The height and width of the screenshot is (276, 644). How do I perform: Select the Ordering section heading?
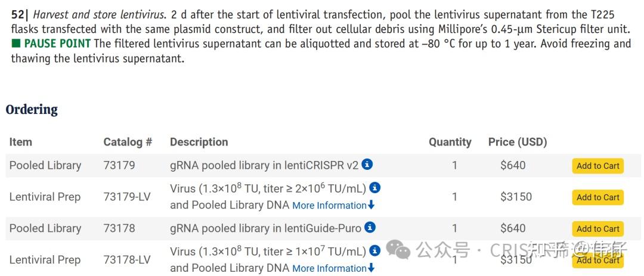coord(32,110)
